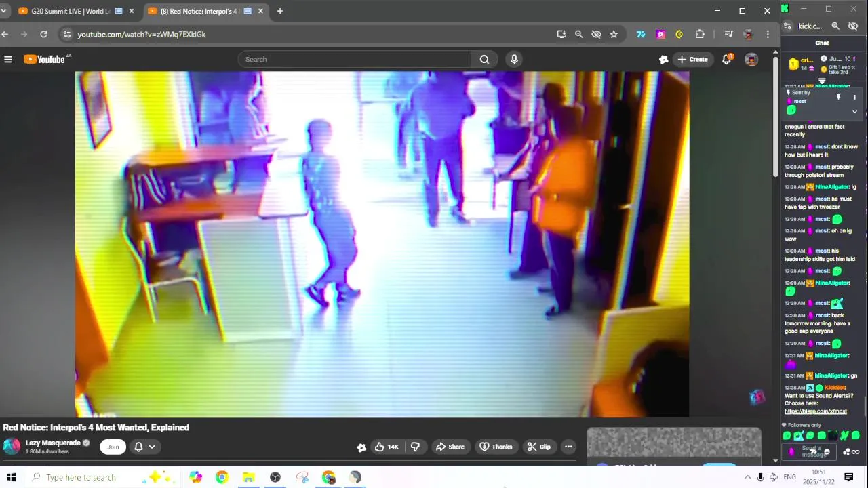868x488 pixels.
Task: Open ENG language input indicator
Action: pos(789,477)
